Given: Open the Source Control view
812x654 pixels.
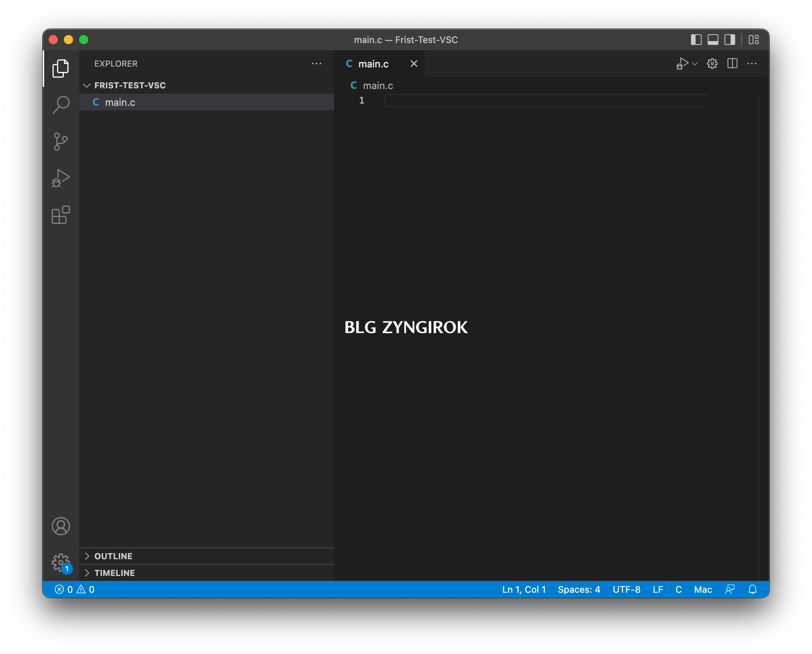Looking at the screenshot, I should 61,142.
